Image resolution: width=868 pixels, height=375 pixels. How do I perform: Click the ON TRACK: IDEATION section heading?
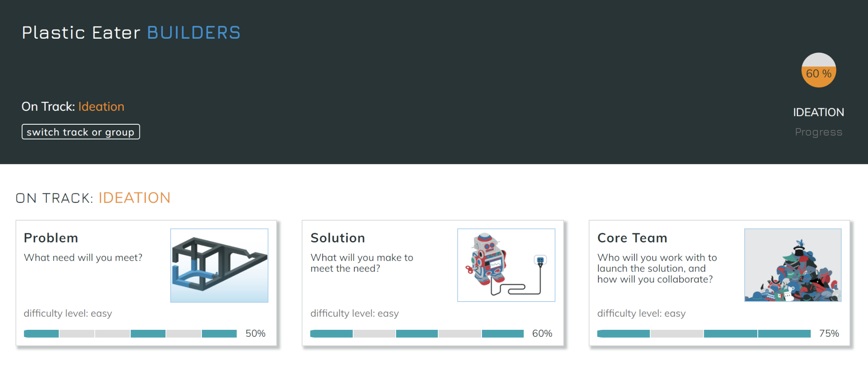click(93, 198)
